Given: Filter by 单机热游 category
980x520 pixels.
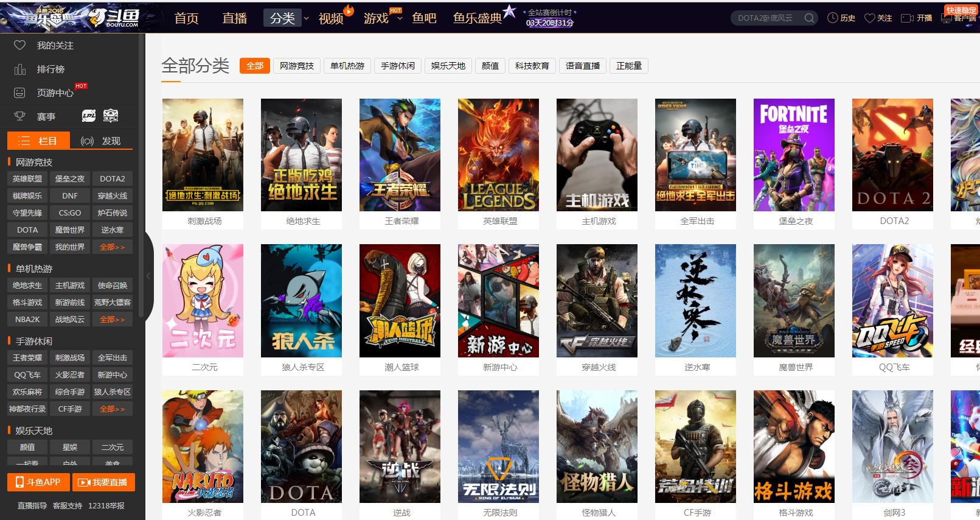Looking at the screenshot, I should coord(347,66).
